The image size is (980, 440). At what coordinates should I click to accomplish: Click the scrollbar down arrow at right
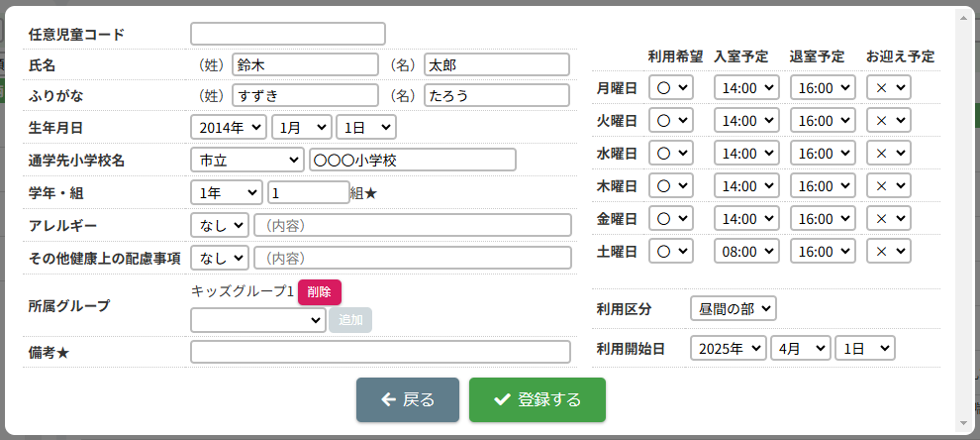click(x=964, y=423)
